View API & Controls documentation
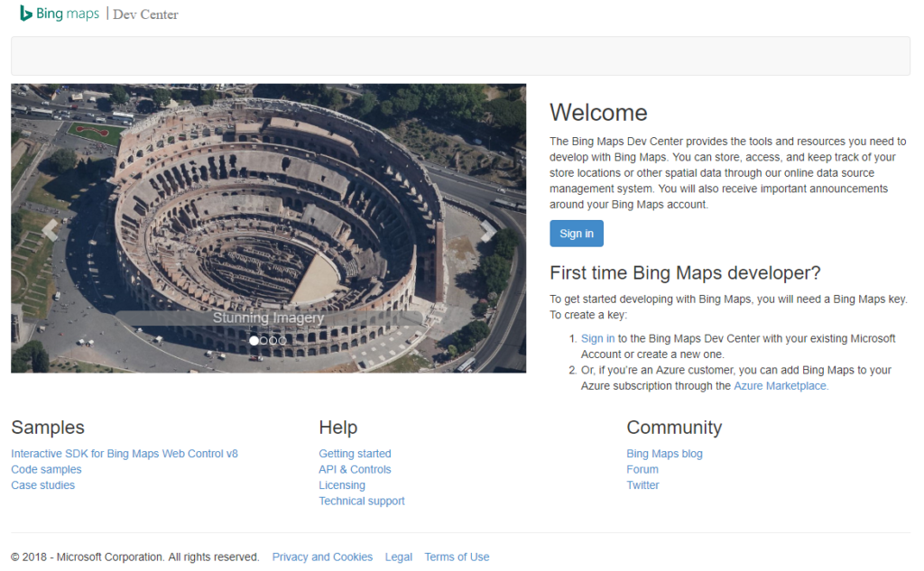The width and height of the screenshot is (924, 571). coord(354,469)
